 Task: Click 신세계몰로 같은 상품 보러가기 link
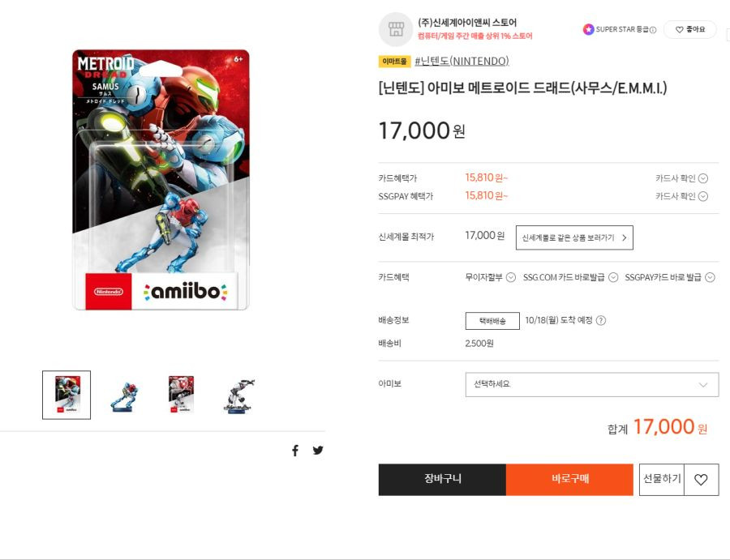pyautogui.click(x=574, y=237)
